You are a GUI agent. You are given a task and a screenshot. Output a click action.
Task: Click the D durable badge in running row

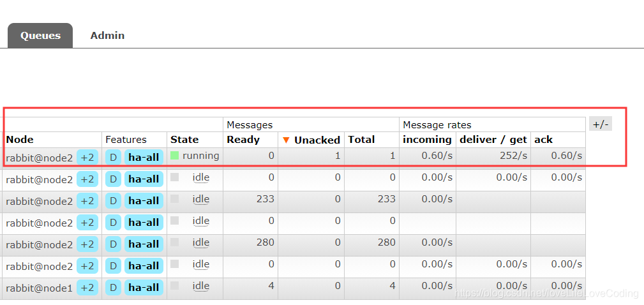tap(114, 157)
